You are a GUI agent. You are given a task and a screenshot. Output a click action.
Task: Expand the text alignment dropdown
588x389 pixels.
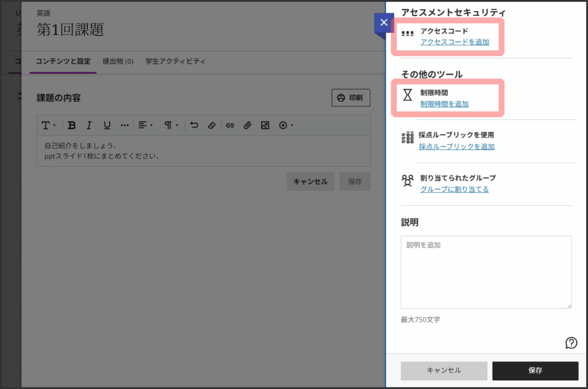point(145,125)
